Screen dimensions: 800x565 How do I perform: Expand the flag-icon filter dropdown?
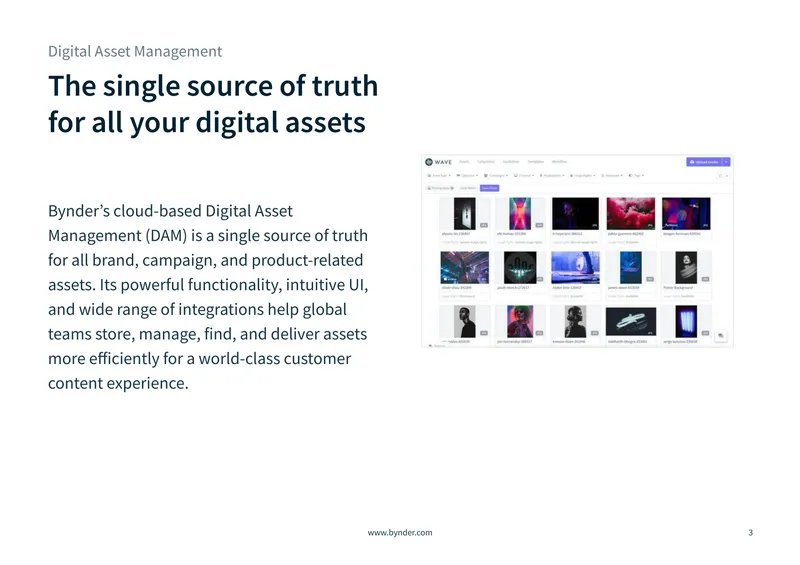point(467,176)
